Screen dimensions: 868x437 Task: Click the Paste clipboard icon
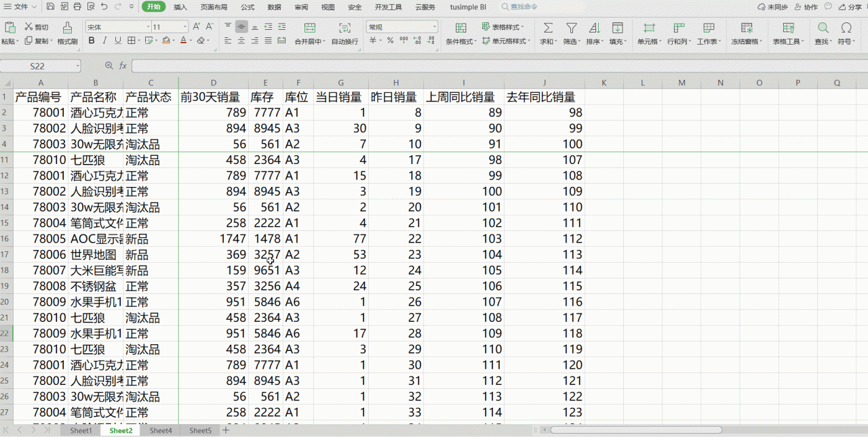[9, 28]
